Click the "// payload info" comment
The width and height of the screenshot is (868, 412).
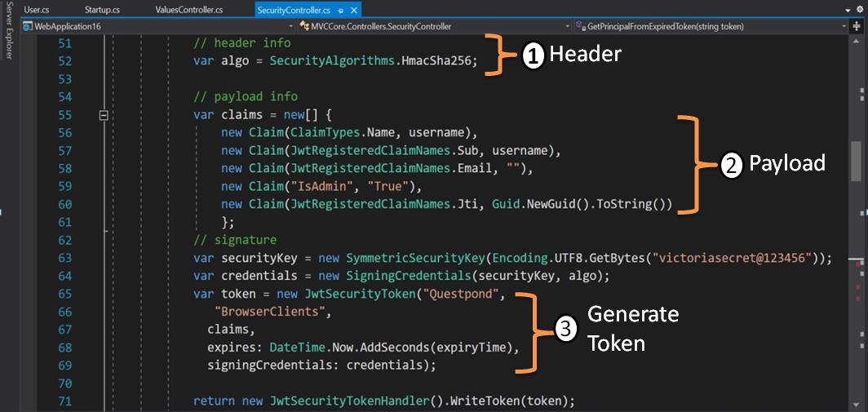coord(246,96)
